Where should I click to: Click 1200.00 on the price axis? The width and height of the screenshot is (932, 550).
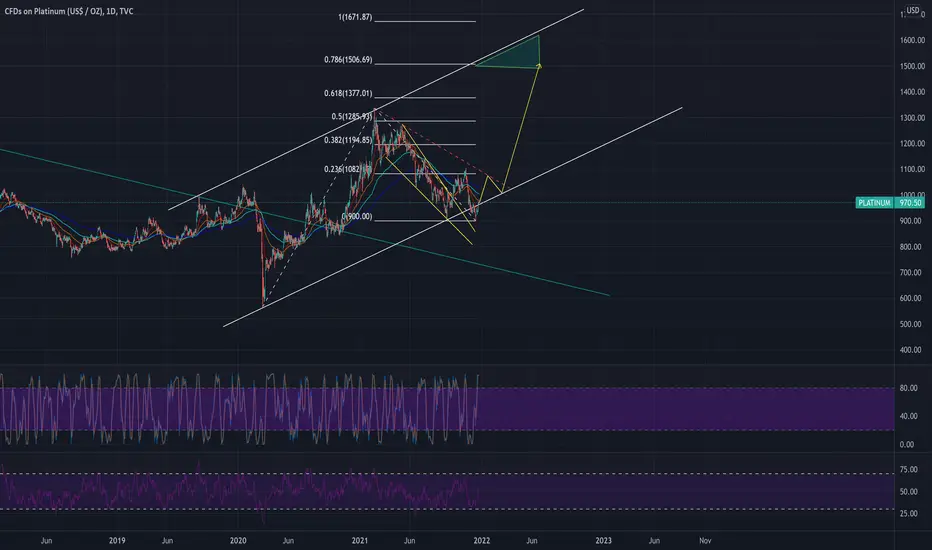coord(912,143)
